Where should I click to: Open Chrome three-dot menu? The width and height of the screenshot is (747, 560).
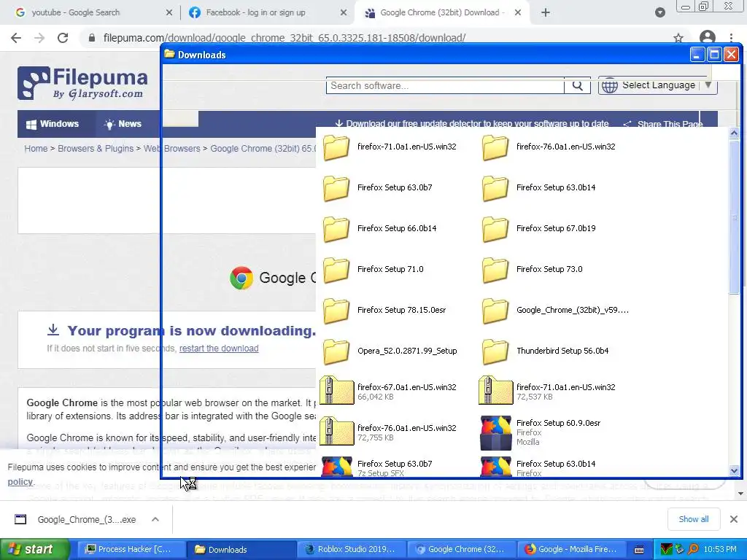pyautogui.click(x=731, y=38)
